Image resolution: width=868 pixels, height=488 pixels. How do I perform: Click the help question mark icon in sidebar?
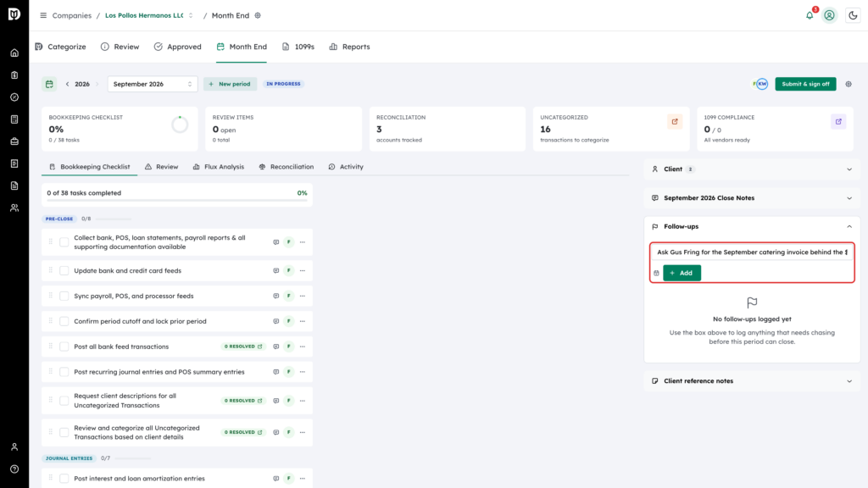coord(14,469)
